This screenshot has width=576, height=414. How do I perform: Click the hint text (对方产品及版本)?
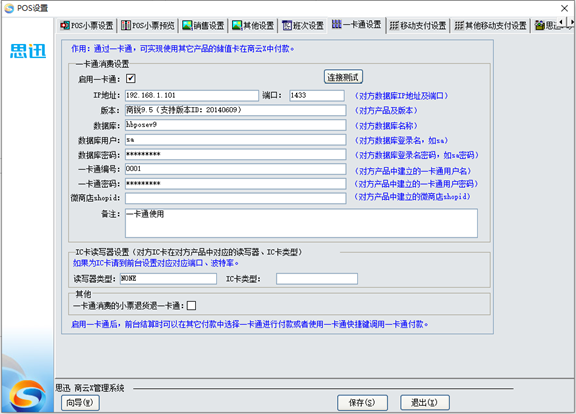[x=386, y=111]
